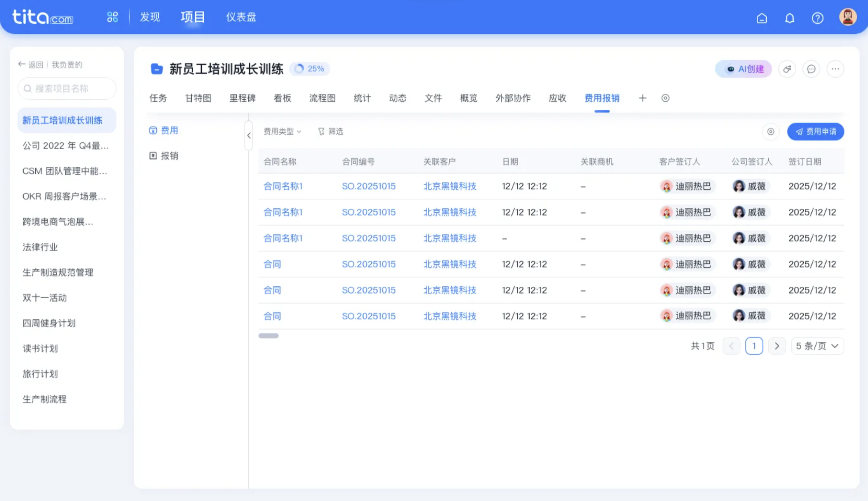The height and width of the screenshot is (501, 868).
Task: Open project 法律行业 in sidebar
Action: coord(40,247)
